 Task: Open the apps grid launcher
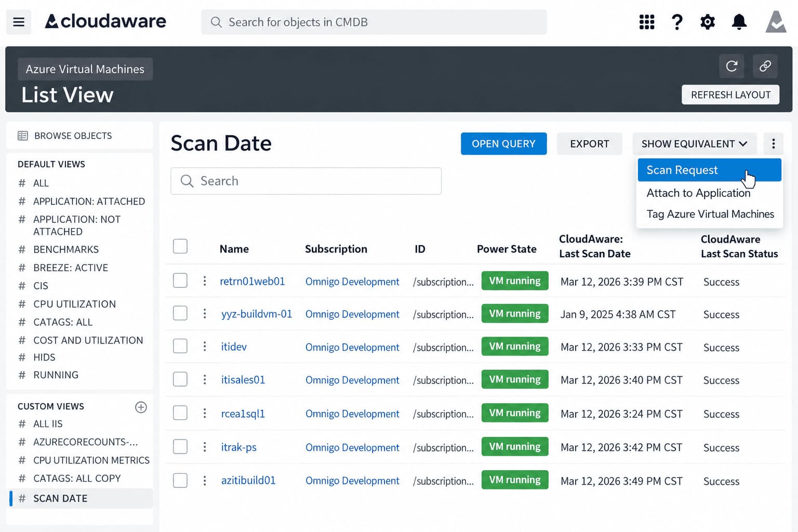click(x=646, y=22)
